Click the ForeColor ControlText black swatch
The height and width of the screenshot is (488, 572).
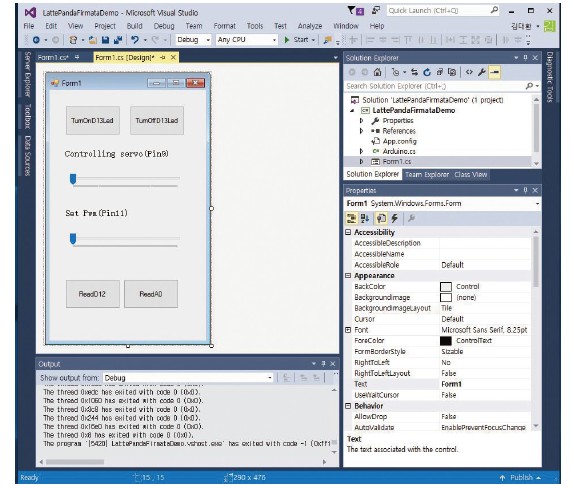point(446,341)
